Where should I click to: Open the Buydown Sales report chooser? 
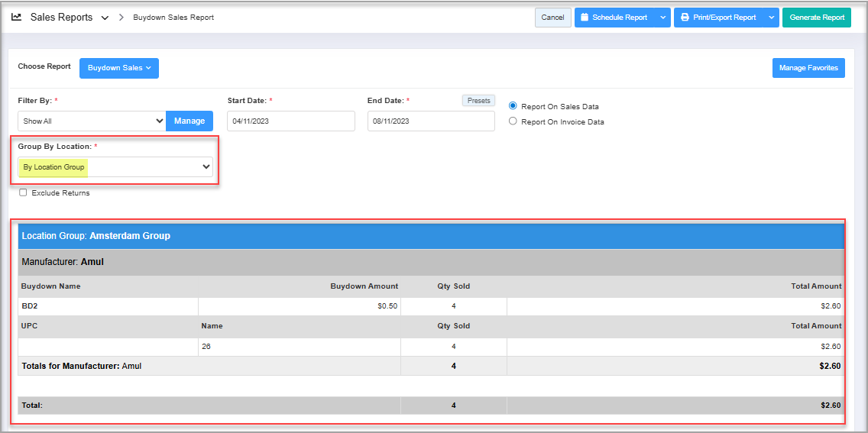click(x=118, y=68)
